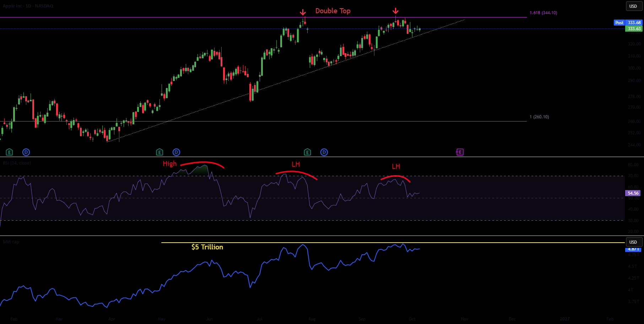Open the earnings marker at end of July
This screenshot has width=644, height=324.
click(307, 152)
